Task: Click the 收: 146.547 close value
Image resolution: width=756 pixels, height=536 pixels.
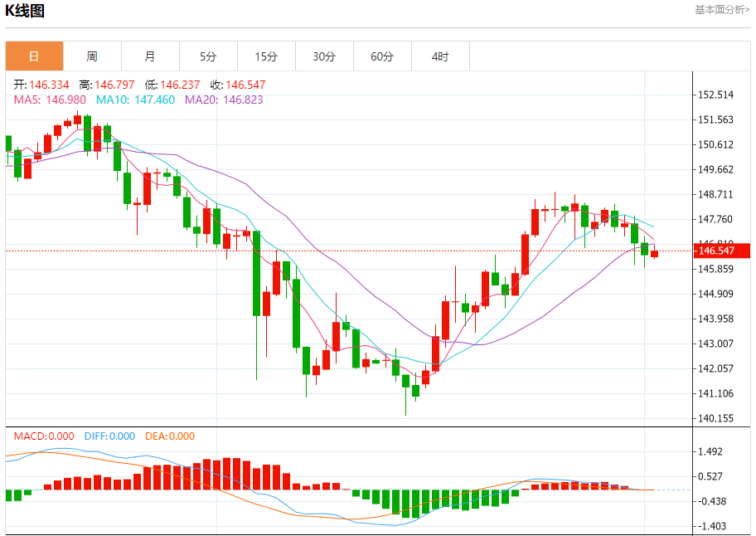Action: click(238, 85)
